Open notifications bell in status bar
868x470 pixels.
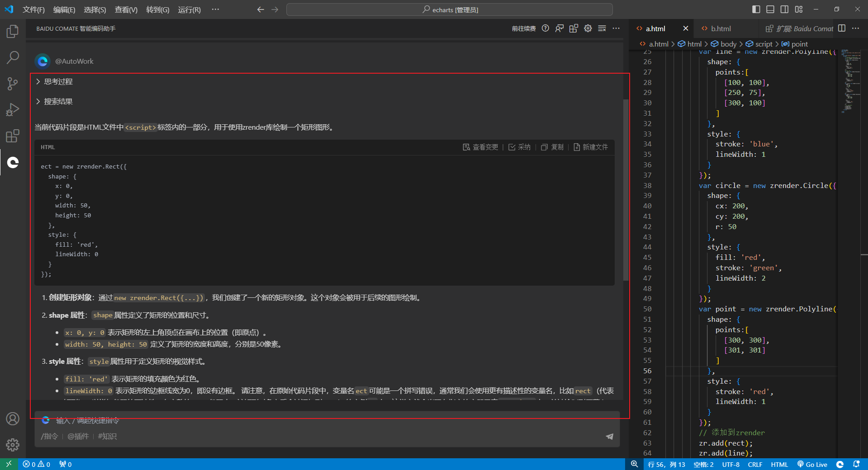coord(856,464)
